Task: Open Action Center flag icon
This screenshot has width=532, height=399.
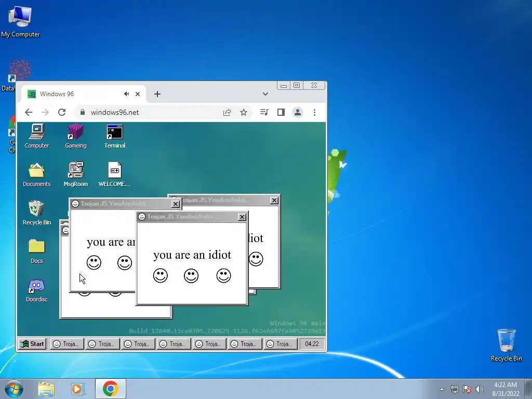Action: (x=467, y=389)
